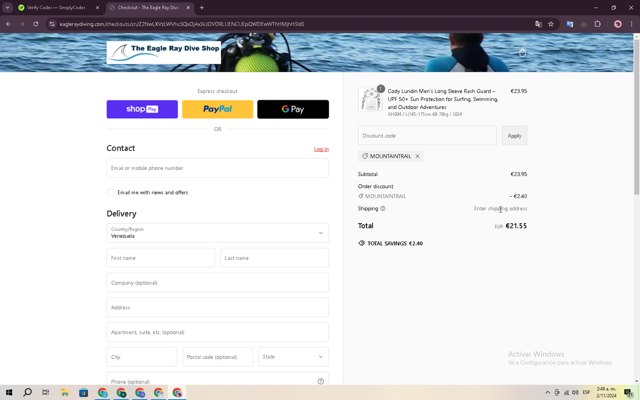Open the browser extensions puzzle icon
Screen dimensions: 640x400
tap(598, 24)
